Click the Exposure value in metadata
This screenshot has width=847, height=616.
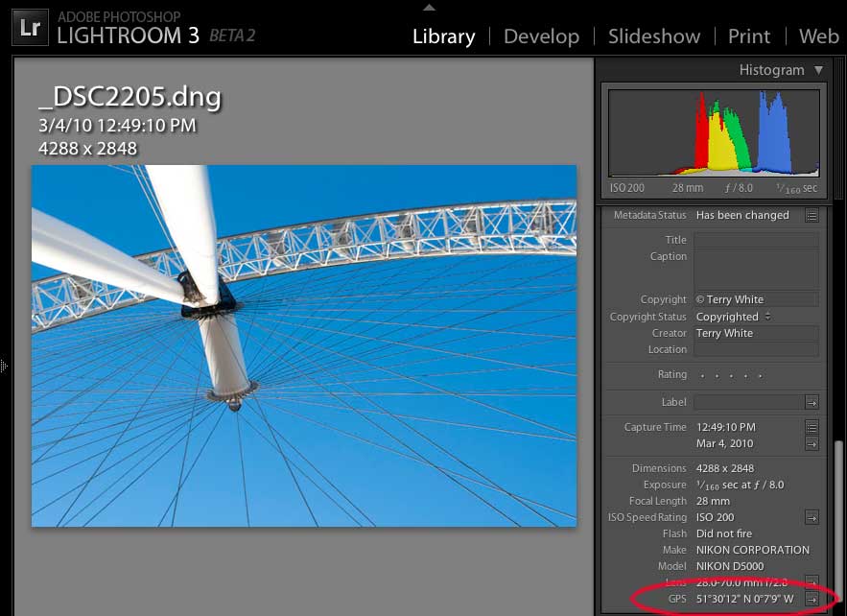[x=740, y=485]
